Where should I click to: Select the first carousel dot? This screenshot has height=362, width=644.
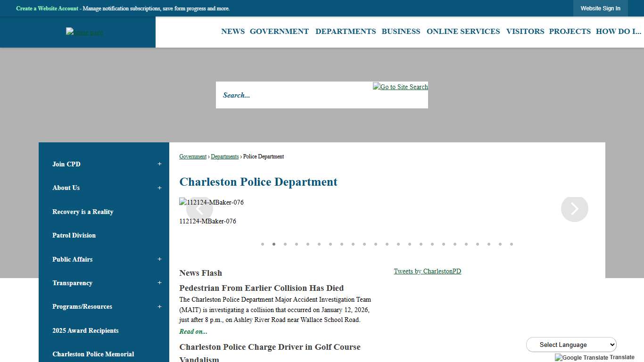pyautogui.click(x=263, y=244)
